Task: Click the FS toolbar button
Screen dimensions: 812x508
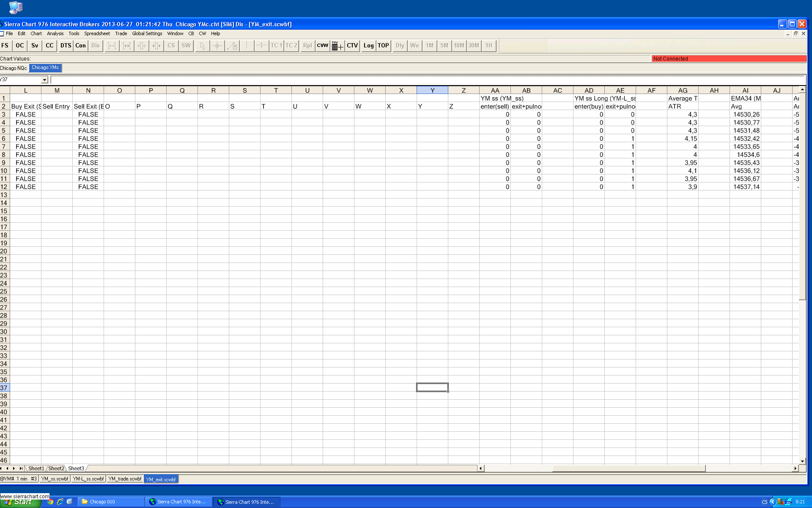Action: coord(5,46)
